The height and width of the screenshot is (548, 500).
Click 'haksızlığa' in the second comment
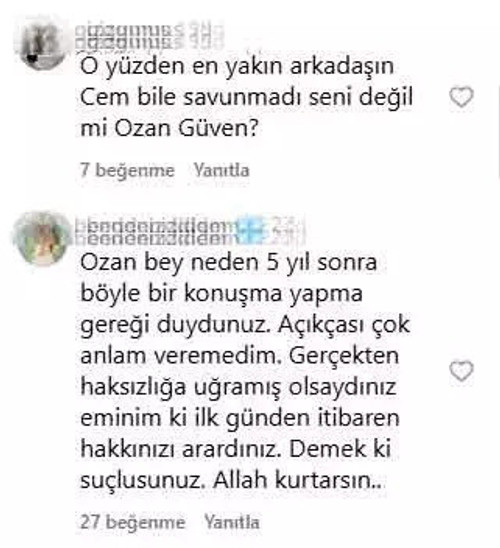point(133,387)
